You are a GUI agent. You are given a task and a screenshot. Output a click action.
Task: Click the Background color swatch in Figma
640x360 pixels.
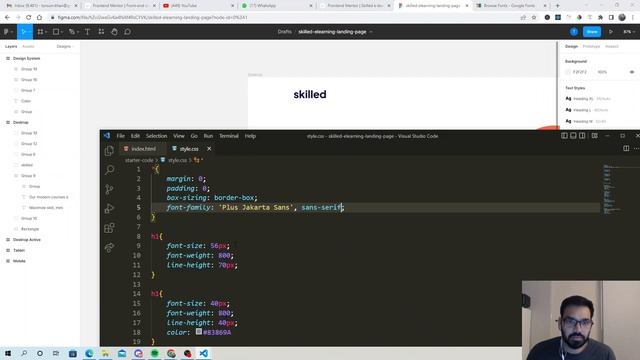[568, 72]
